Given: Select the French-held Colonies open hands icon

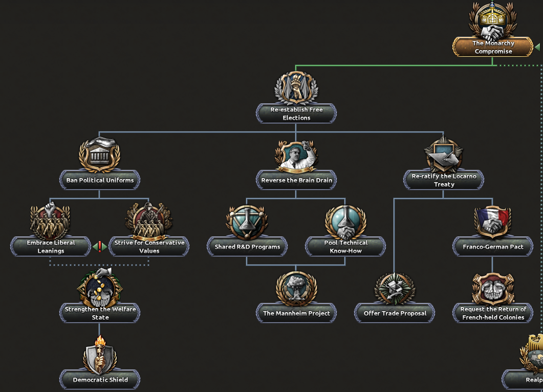Looking at the screenshot, I should (x=493, y=289).
